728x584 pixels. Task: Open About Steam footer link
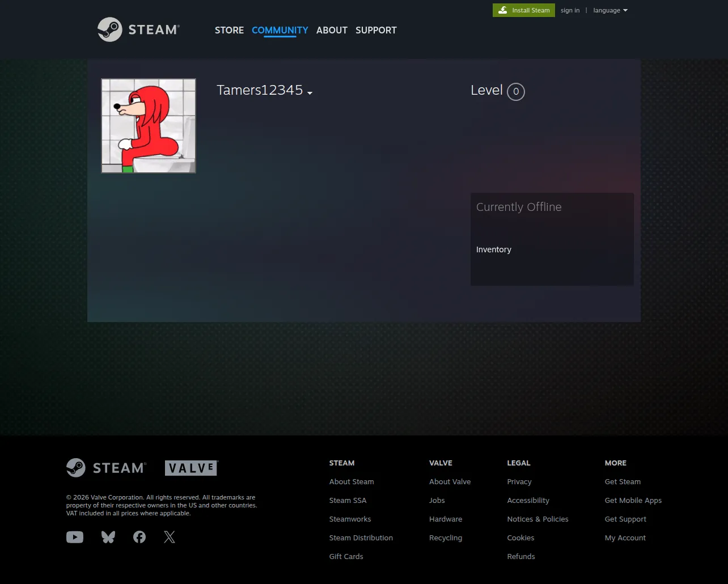[x=352, y=481]
